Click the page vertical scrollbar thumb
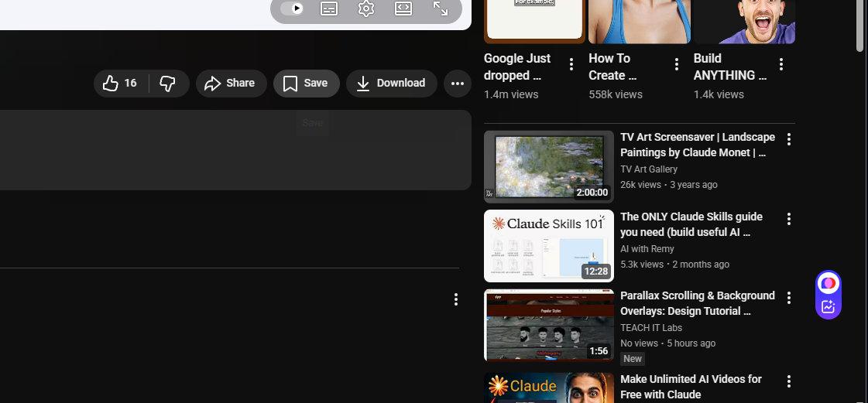Image resolution: width=868 pixels, height=403 pixels. [x=860, y=26]
